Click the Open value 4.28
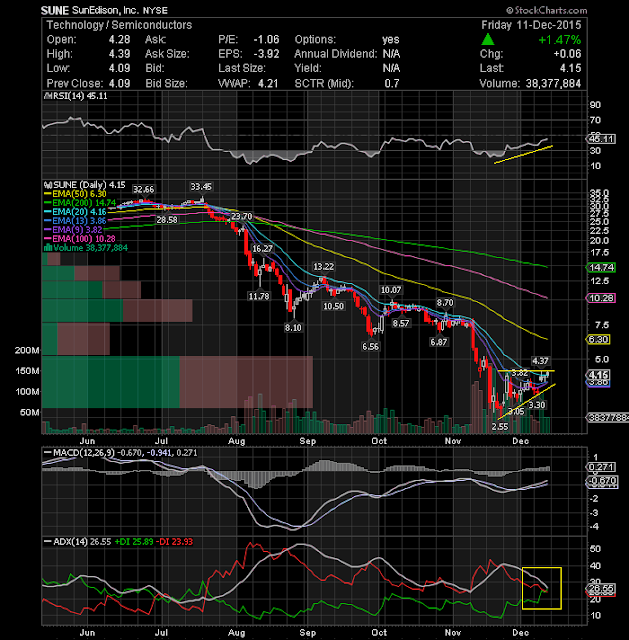 120,40
